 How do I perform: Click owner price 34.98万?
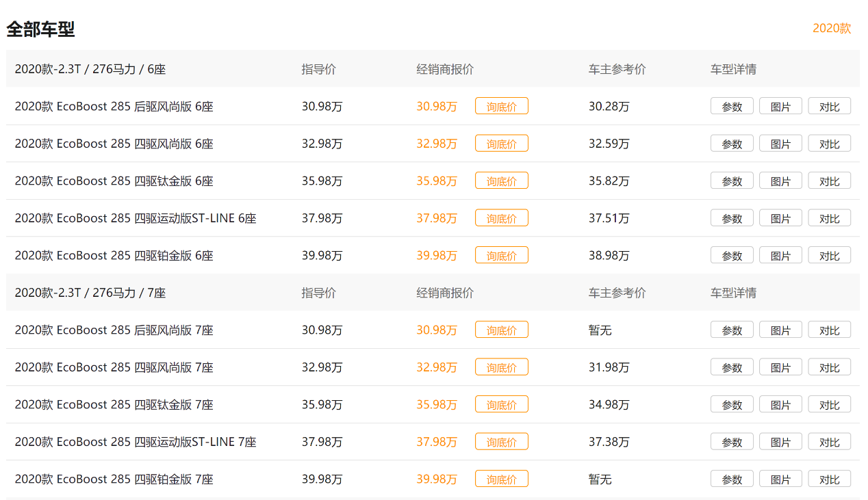(x=609, y=404)
